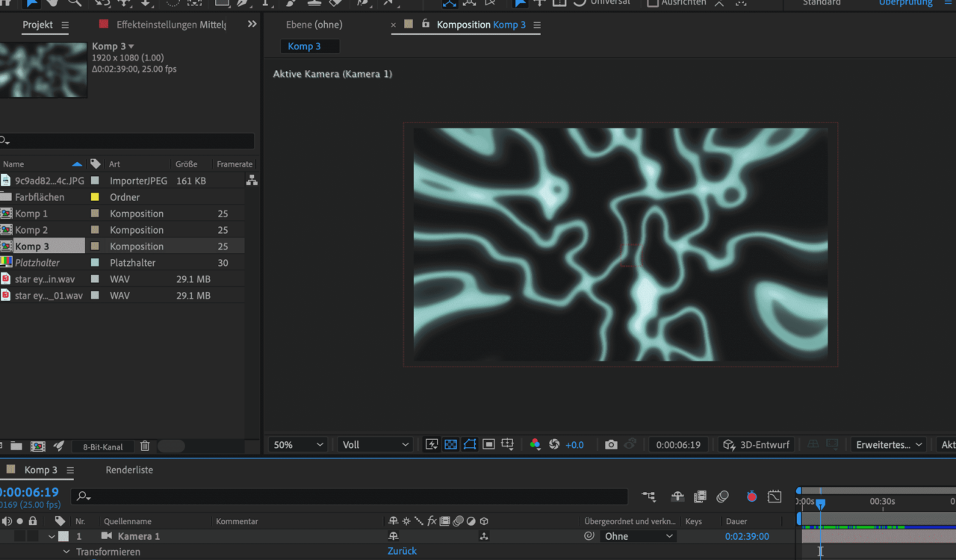
Task: Click the Zurück reset link
Action: 402,551
